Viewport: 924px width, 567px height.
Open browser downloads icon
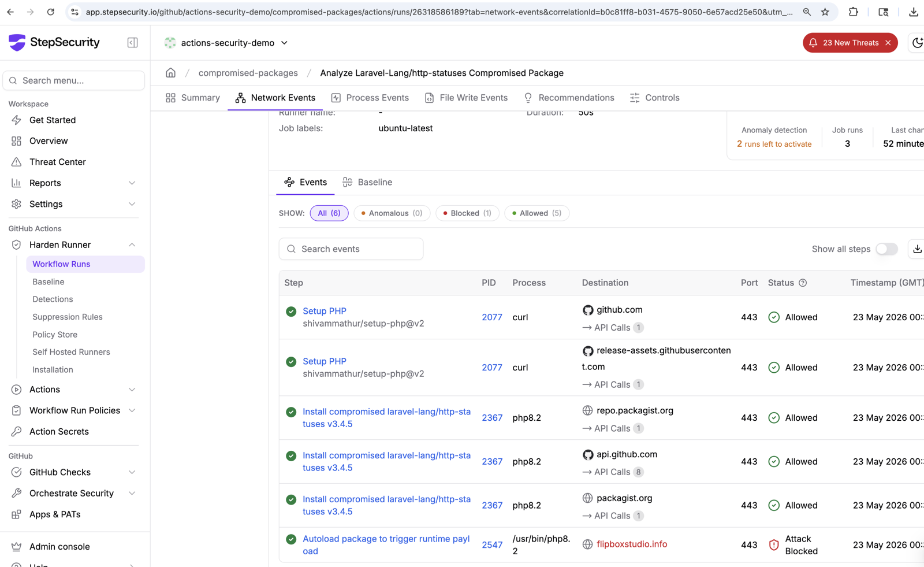click(914, 12)
